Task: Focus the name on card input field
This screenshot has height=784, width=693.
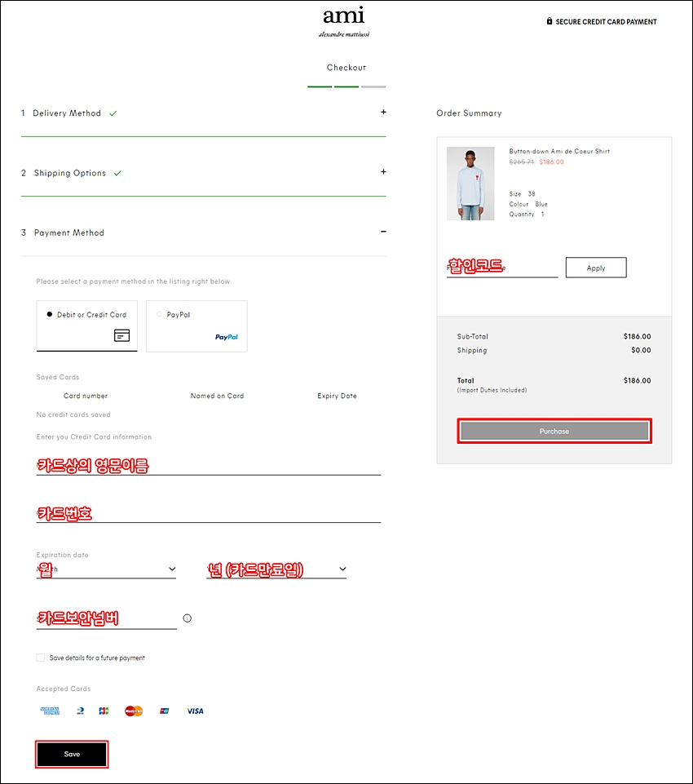Action: pos(209,466)
